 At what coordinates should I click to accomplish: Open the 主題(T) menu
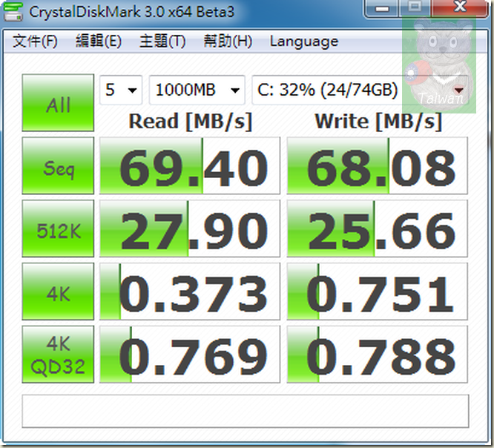(x=162, y=42)
